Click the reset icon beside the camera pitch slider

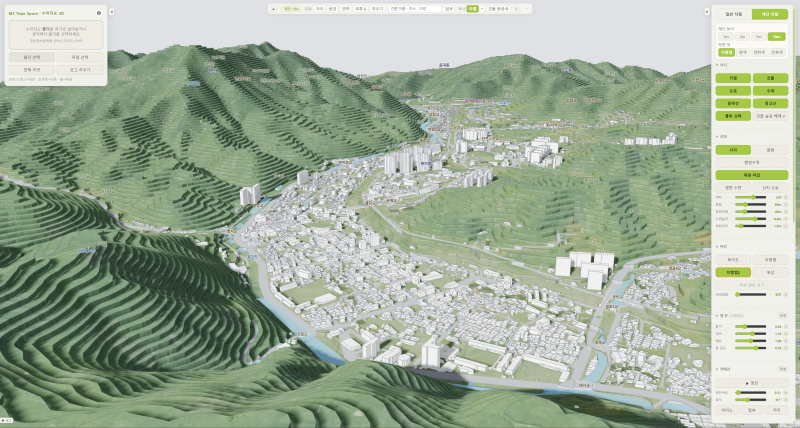point(786,400)
